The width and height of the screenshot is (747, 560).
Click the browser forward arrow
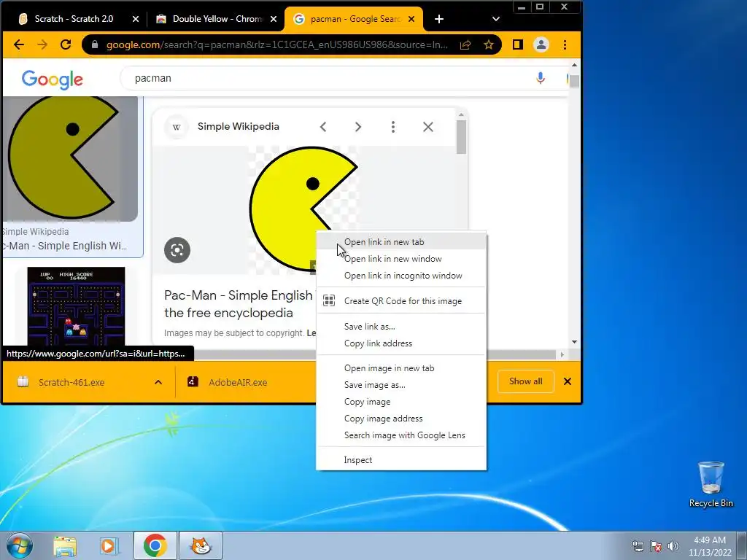[x=42, y=44]
